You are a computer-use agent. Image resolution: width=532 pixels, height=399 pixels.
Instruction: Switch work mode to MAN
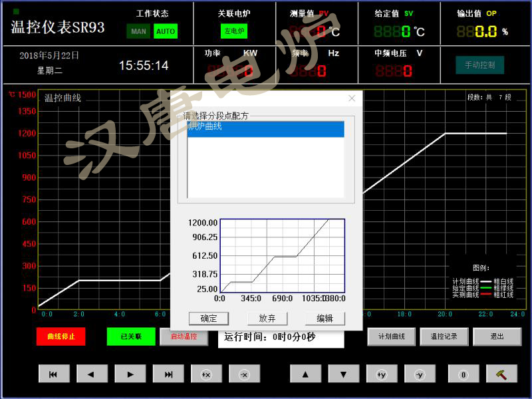[138, 31]
